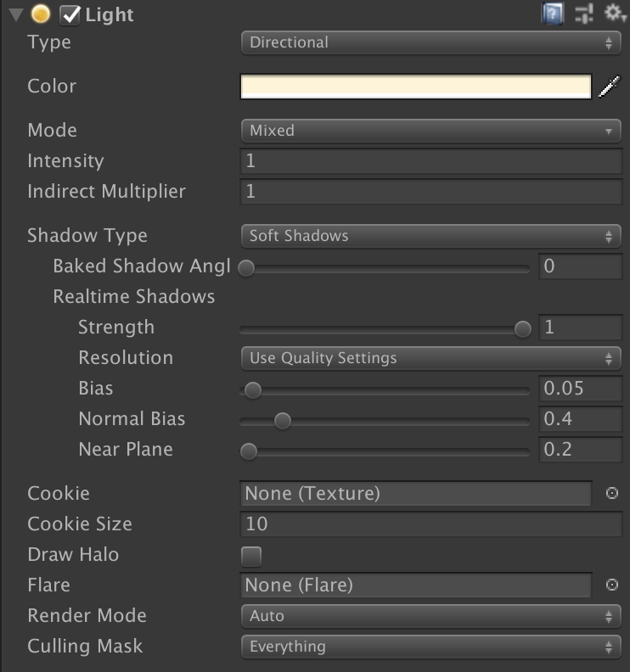Open the Type dropdown showing Directional
The width and height of the screenshot is (630, 672).
coord(431,42)
